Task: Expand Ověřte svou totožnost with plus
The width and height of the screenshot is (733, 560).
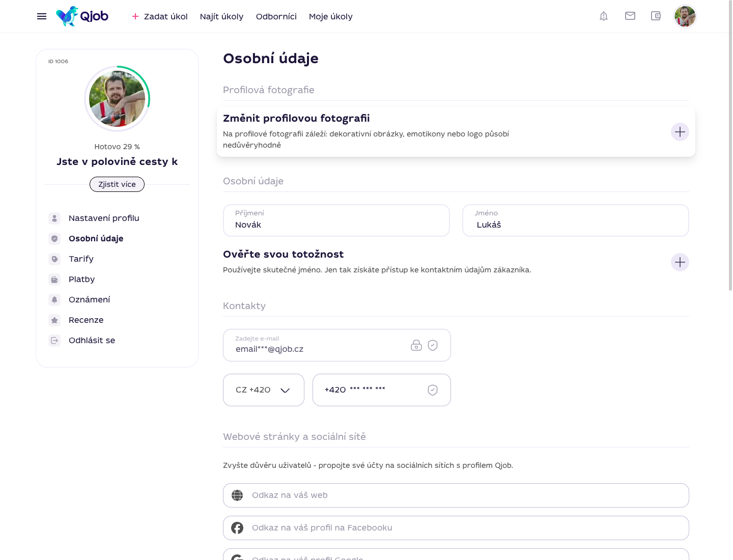Action: tap(680, 262)
